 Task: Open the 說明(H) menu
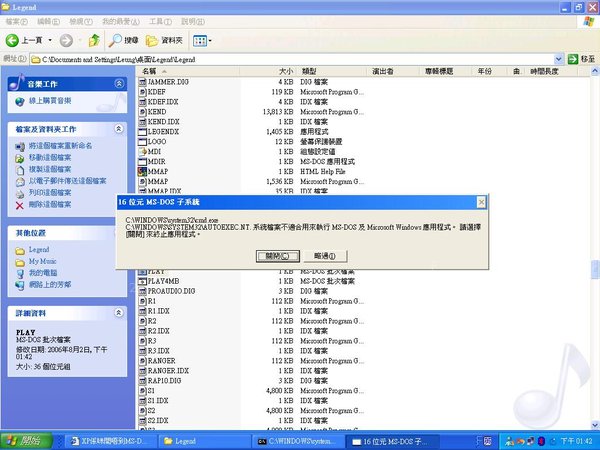[x=193, y=22]
